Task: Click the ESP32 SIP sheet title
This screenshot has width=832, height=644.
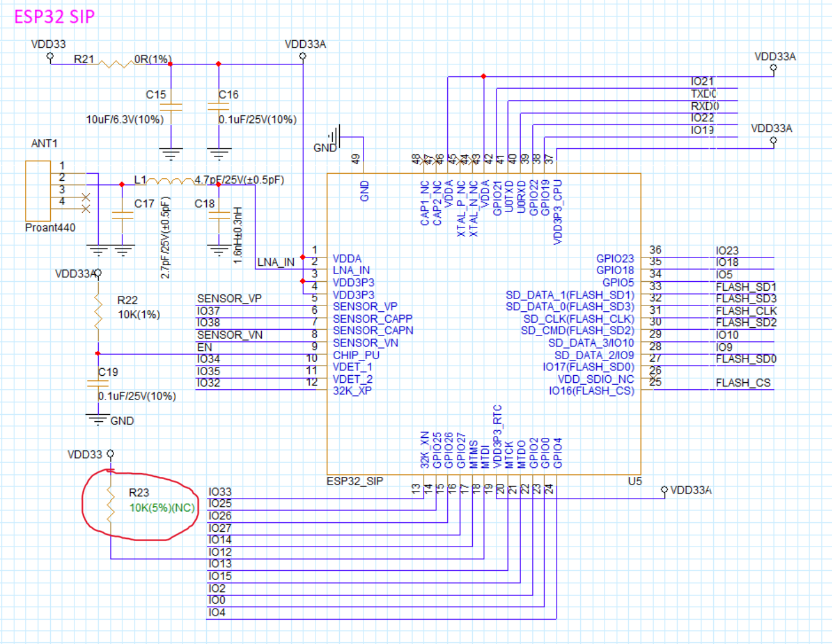Action: (x=54, y=17)
